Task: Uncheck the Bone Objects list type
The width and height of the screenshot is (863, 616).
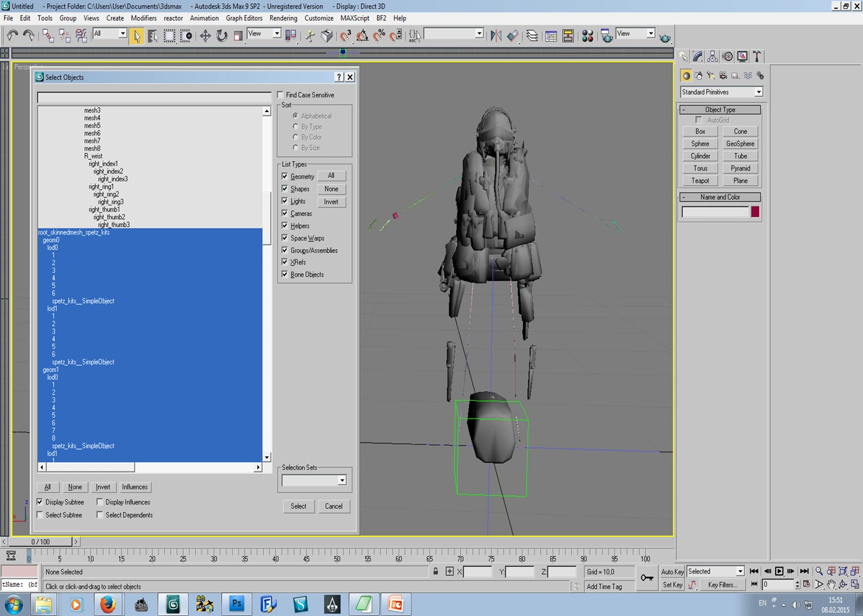Action: click(284, 274)
